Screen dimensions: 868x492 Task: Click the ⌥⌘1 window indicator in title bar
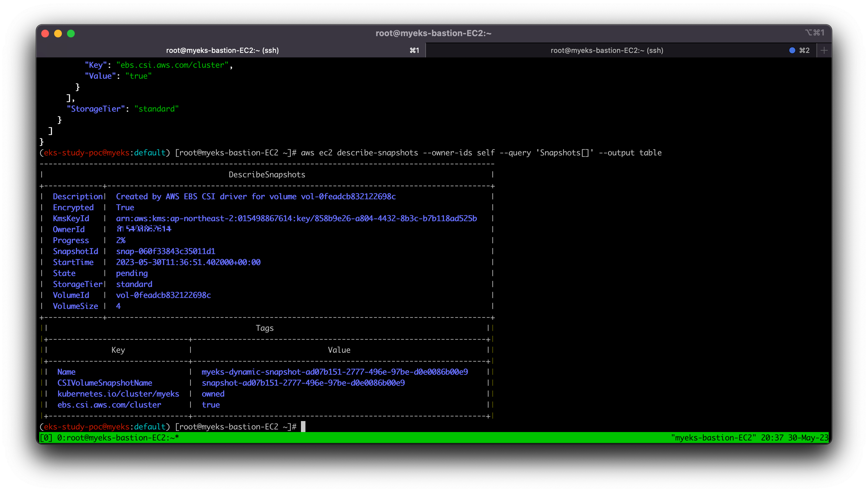click(815, 33)
